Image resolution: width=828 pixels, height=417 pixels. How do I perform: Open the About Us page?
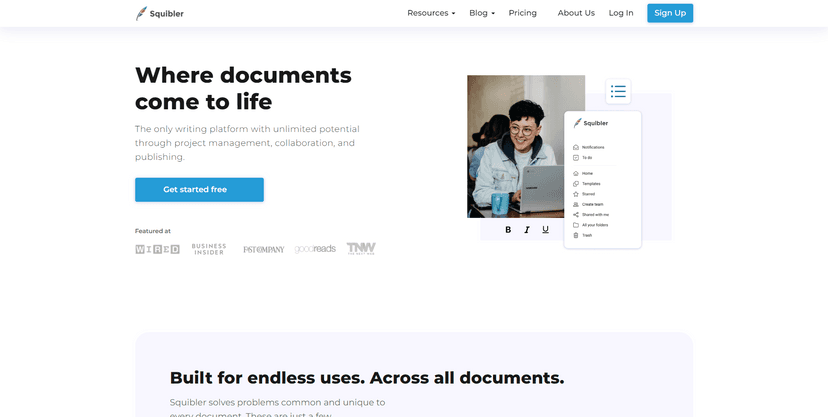pyautogui.click(x=576, y=13)
